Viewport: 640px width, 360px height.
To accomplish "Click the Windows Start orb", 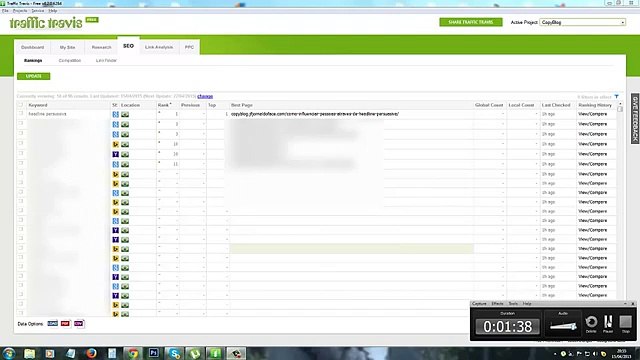I will pyautogui.click(x=9, y=353).
